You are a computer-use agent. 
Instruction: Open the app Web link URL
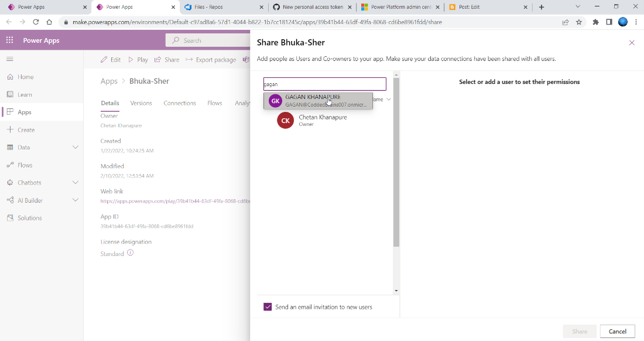176,202
